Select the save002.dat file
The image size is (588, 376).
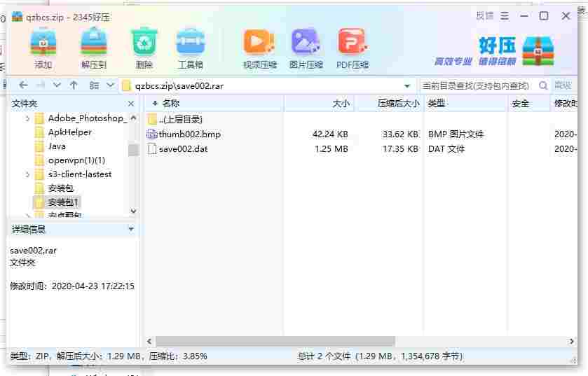(183, 149)
